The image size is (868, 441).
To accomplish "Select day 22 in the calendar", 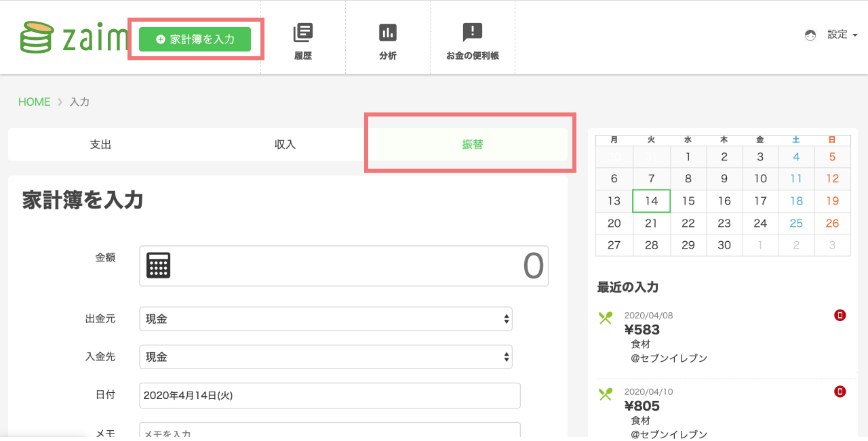I will (x=688, y=224).
